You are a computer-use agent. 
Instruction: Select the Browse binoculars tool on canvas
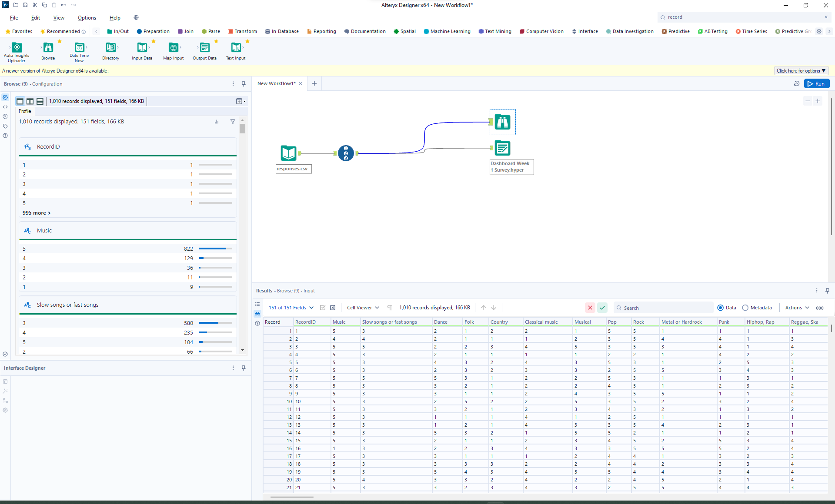pyautogui.click(x=502, y=122)
